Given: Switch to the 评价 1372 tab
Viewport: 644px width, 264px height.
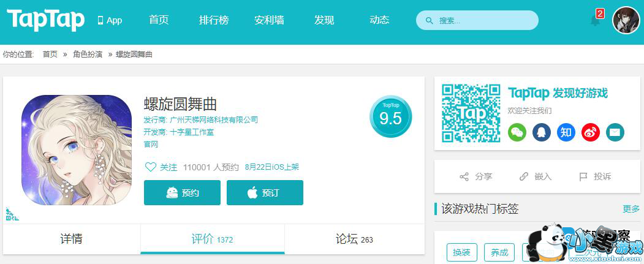Looking at the screenshot, I should [213, 239].
